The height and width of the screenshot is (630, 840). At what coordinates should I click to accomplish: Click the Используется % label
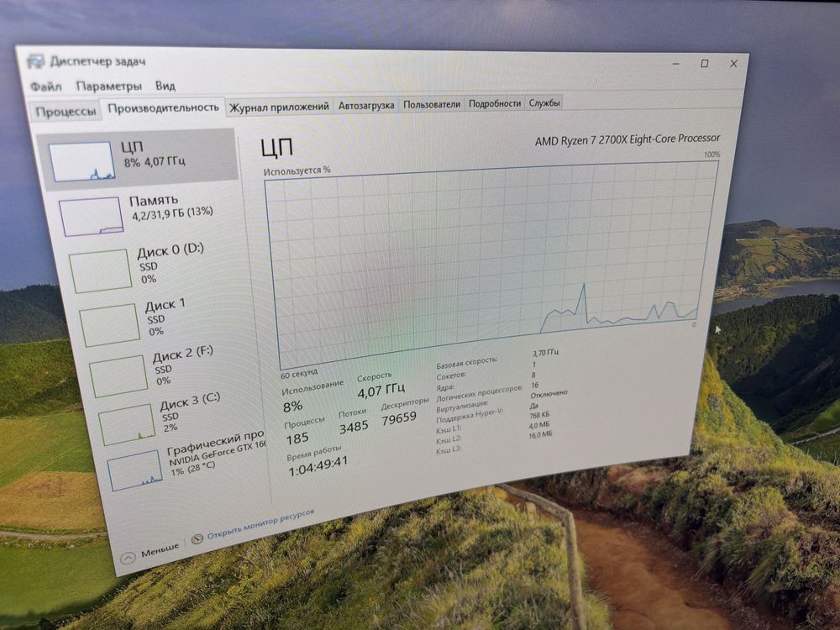[297, 171]
